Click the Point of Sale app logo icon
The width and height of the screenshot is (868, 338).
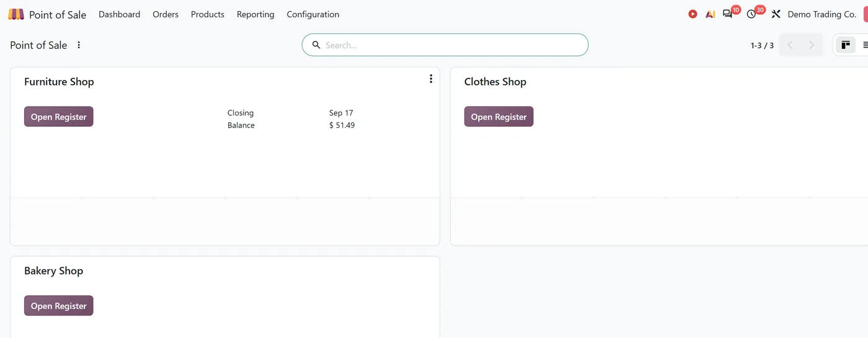(x=16, y=14)
